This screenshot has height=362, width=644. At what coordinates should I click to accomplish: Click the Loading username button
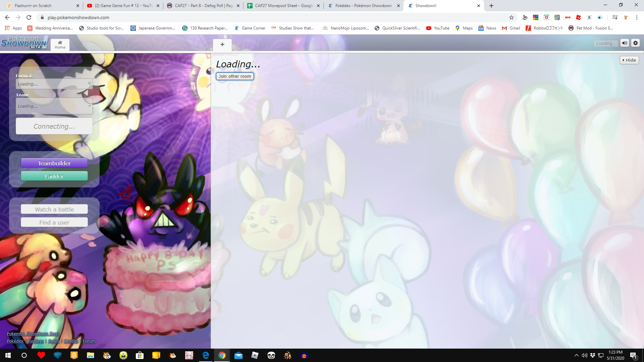coord(605,43)
